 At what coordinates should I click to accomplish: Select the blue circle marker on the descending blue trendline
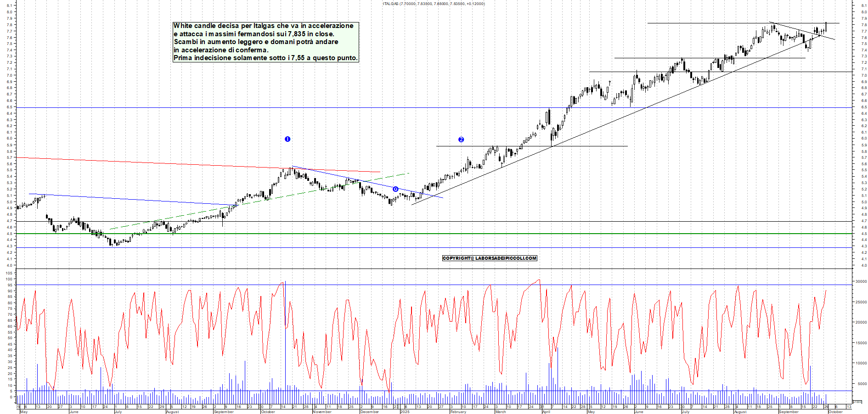click(395, 189)
